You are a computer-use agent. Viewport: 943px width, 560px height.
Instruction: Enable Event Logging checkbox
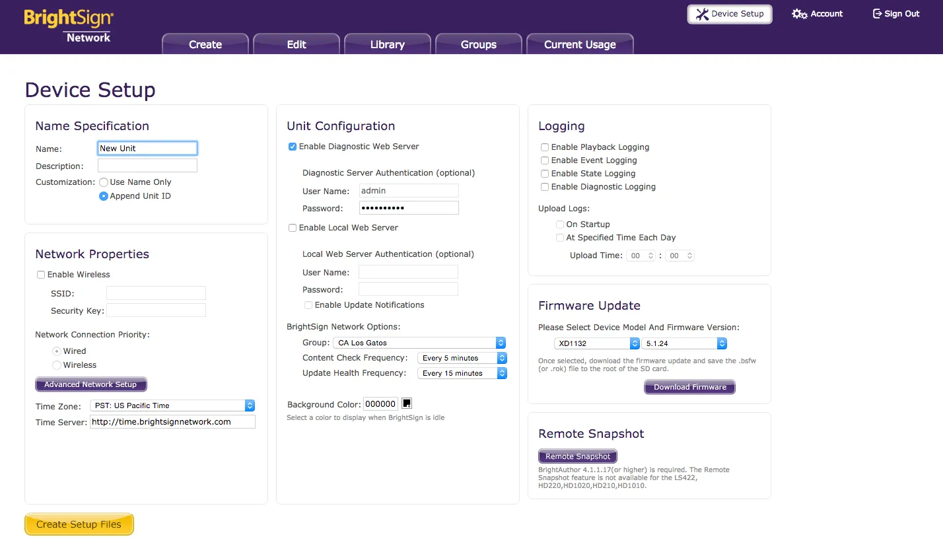tap(545, 160)
